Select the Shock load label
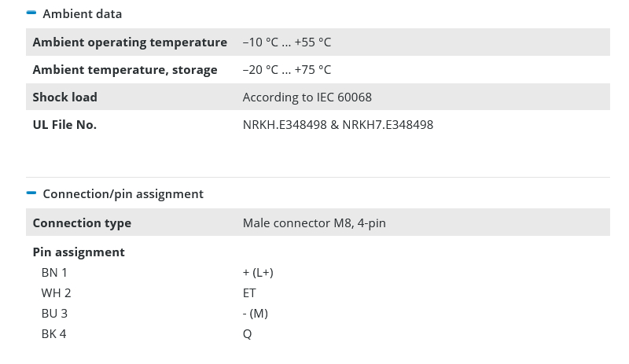Screen dimensions: 629x364 64,97
